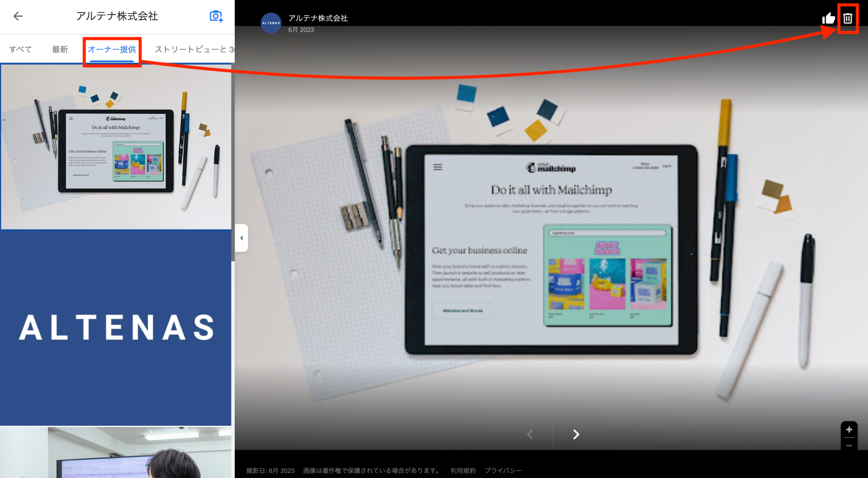Click the アルテナ株式会社 panel title

point(117,16)
